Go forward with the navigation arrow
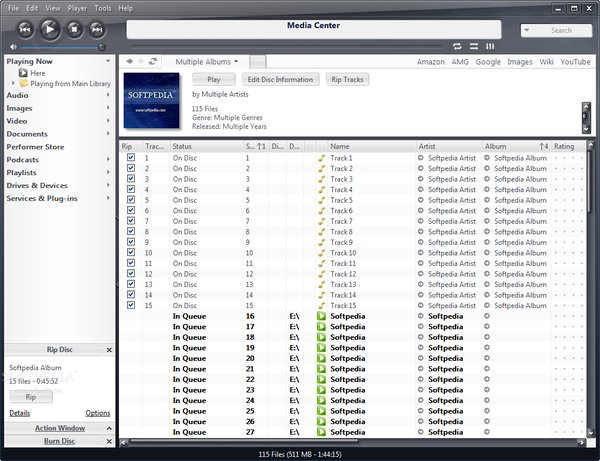The image size is (600, 461). click(x=141, y=61)
